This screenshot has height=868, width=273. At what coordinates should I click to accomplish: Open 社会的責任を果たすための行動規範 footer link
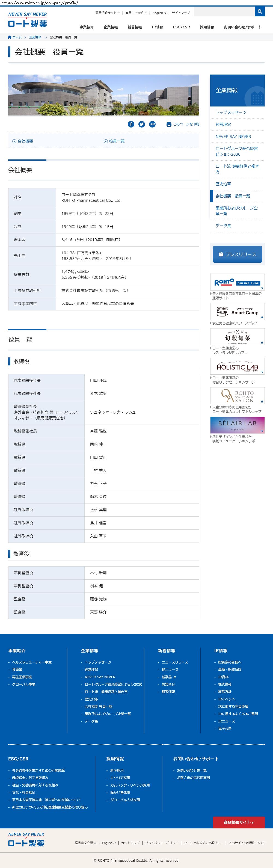click(38, 770)
